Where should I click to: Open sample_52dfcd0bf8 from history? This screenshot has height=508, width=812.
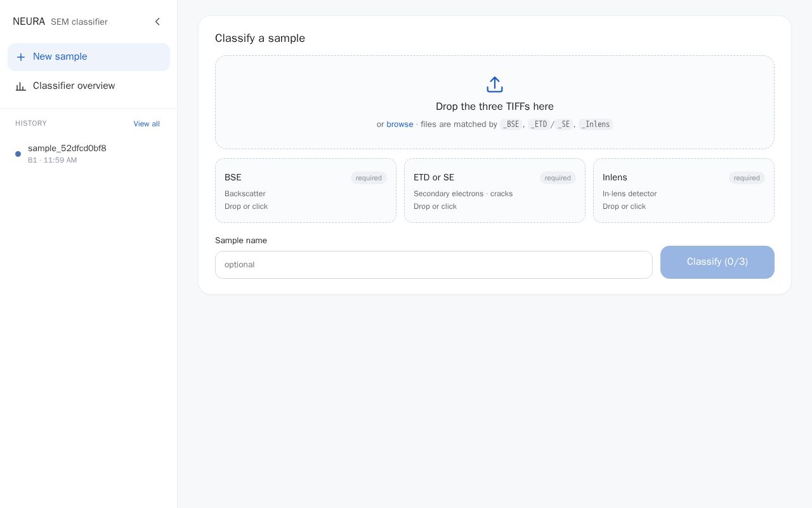tap(89, 154)
